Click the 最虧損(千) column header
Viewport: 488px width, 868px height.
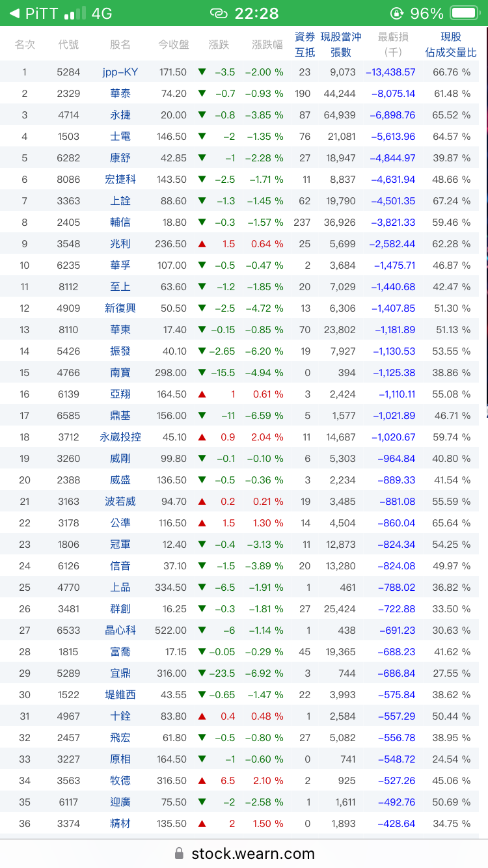coord(394,44)
